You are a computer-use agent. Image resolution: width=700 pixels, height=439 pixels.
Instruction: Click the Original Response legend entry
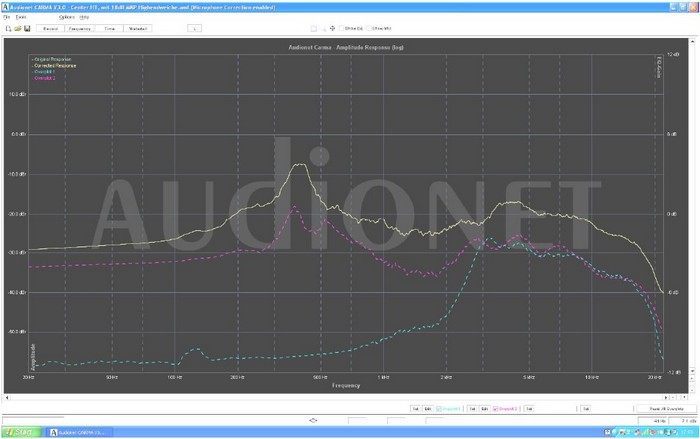[51, 59]
